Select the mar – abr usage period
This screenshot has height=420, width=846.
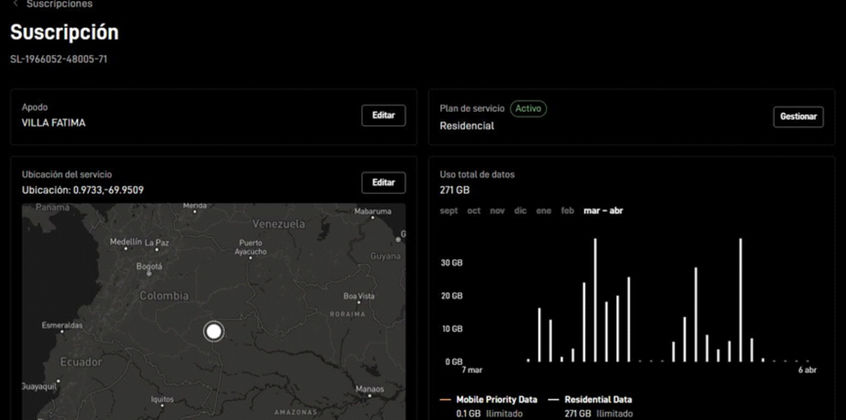603,211
